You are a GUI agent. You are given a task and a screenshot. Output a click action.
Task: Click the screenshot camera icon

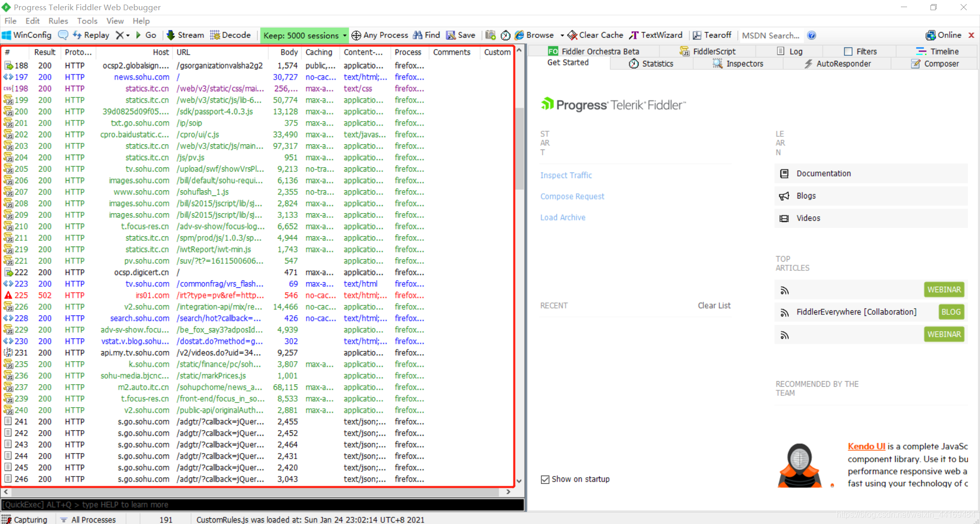(x=491, y=35)
